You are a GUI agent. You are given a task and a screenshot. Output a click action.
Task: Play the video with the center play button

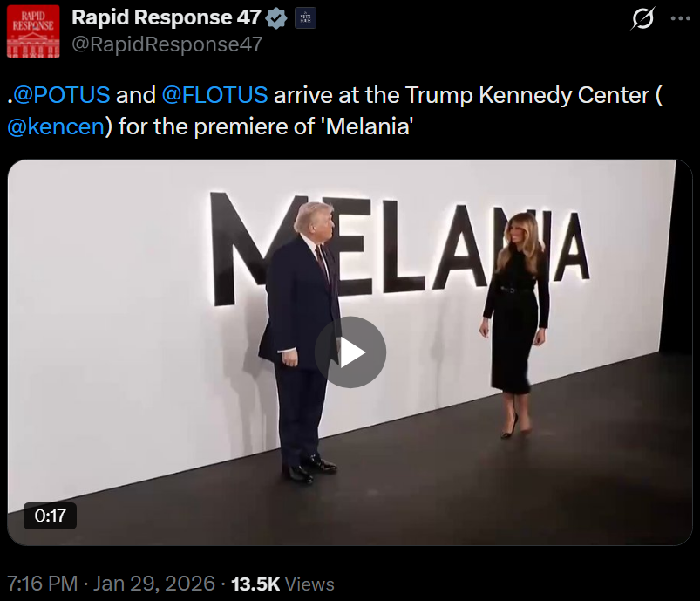click(x=350, y=352)
